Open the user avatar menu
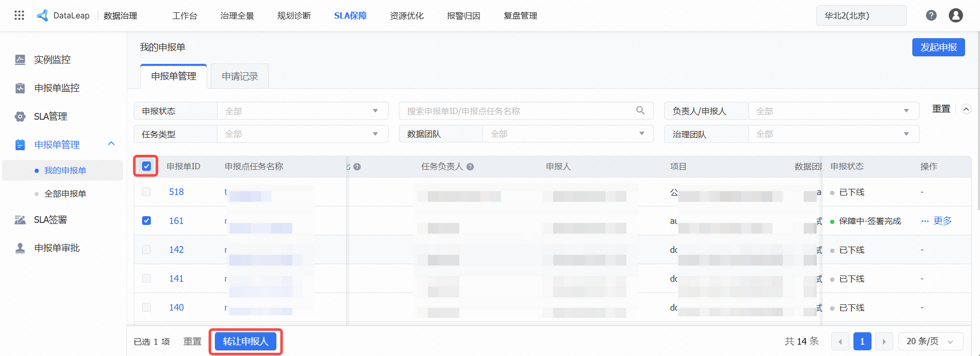Screen dimensions: 980x356 click(x=956, y=15)
